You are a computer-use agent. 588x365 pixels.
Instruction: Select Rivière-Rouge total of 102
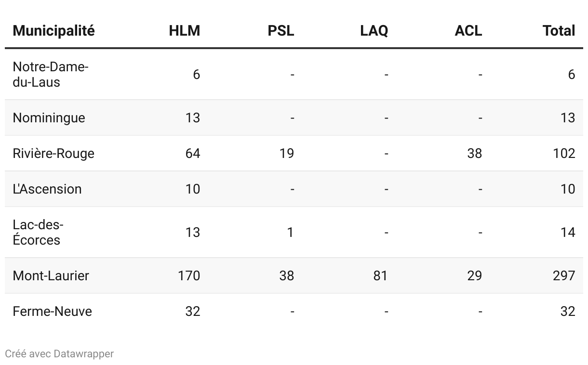coord(564,153)
